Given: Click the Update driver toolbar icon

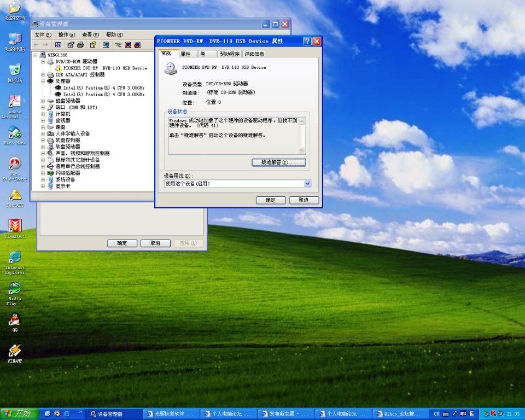Looking at the screenshot, I should click(118, 45).
